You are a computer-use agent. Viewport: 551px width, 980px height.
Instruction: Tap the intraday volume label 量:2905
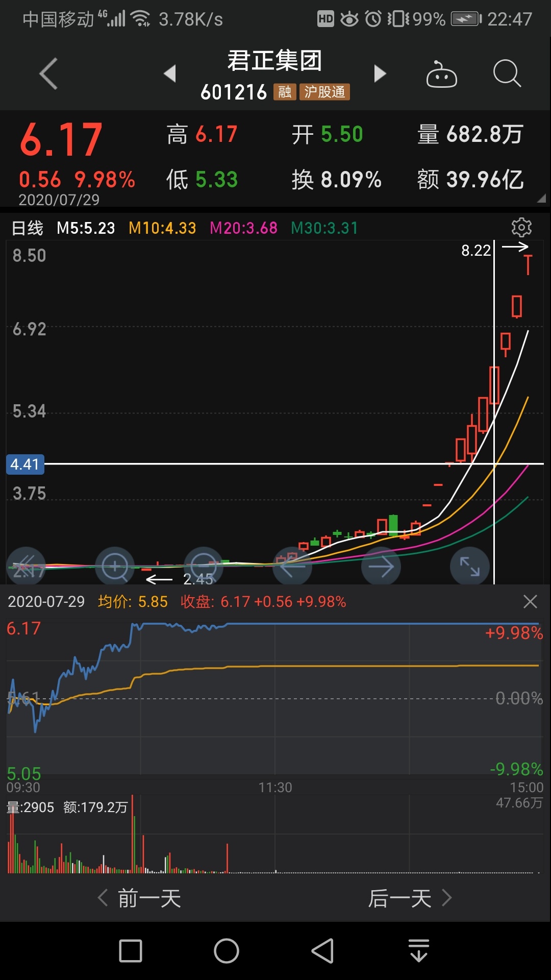pos(30,807)
